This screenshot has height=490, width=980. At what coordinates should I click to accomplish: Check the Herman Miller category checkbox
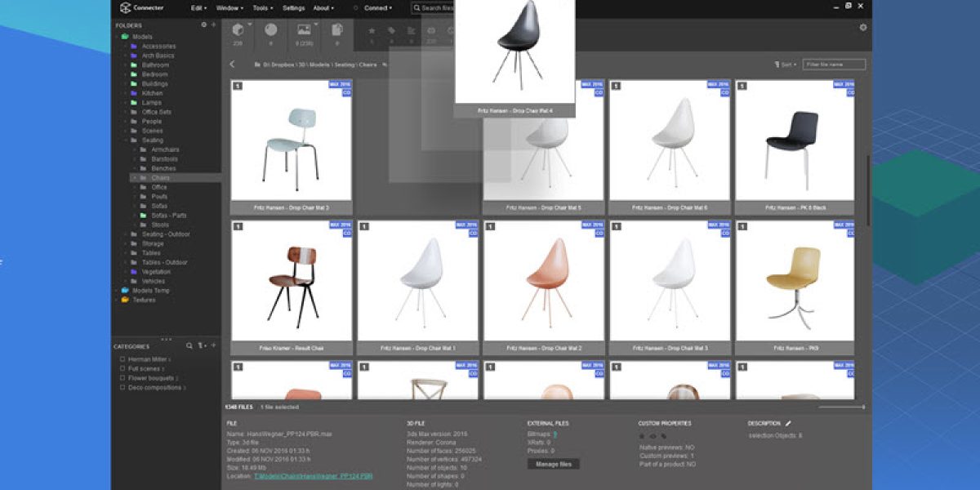122,359
